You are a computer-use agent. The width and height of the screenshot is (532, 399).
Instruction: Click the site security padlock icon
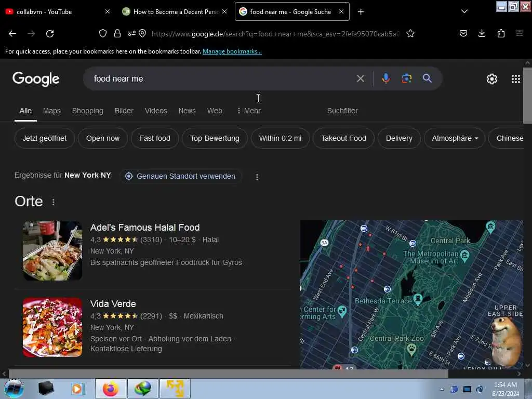click(x=117, y=33)
